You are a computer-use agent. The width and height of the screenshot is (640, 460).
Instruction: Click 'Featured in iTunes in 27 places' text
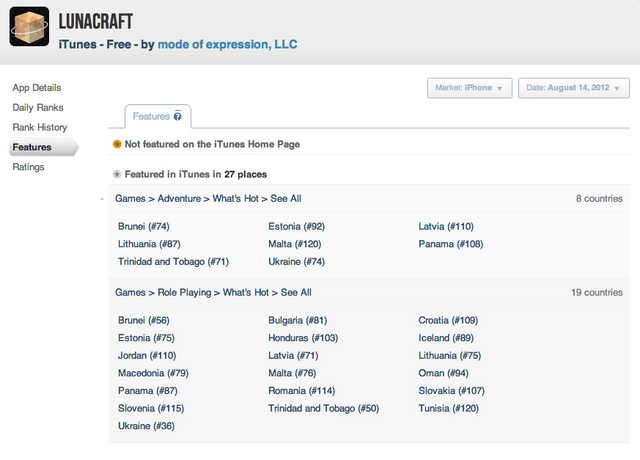pos(196,174)
